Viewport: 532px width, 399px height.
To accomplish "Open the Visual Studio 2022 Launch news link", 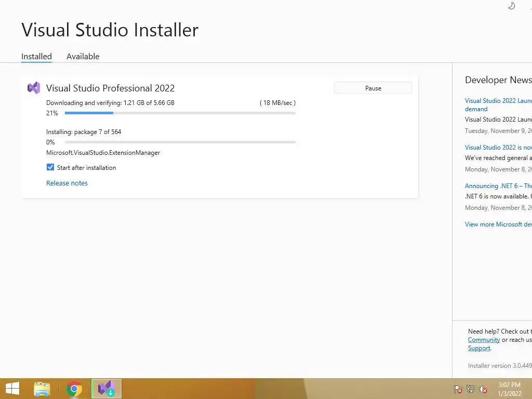I will (498, 104).
